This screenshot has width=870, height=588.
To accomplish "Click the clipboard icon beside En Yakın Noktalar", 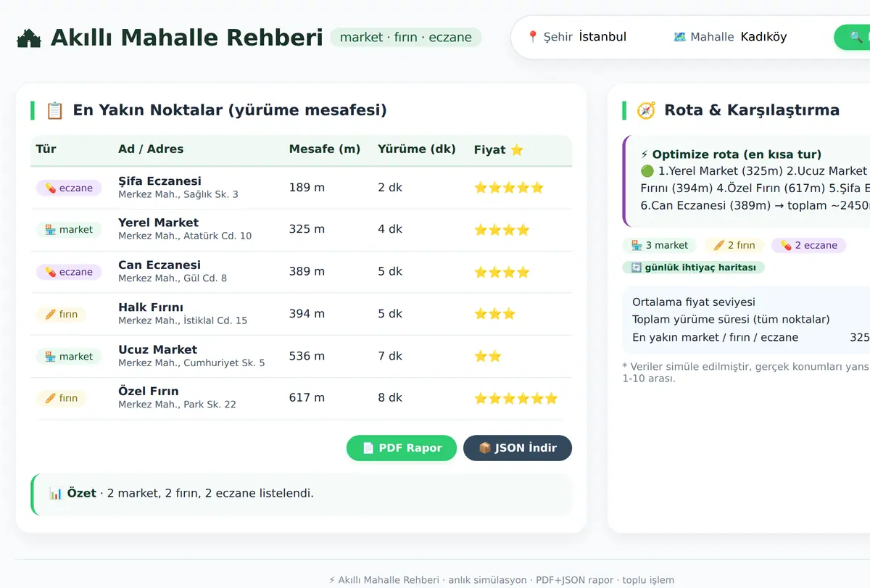I will pos(55,110).
